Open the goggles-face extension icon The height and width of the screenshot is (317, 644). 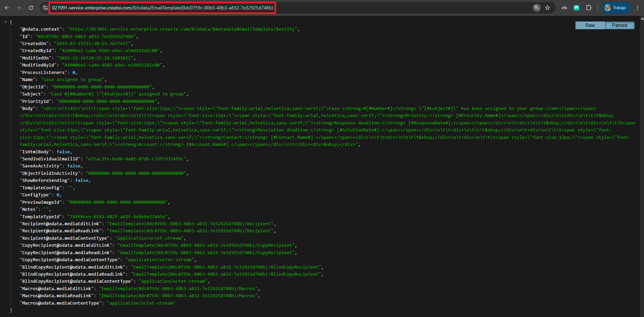pos(564,8)
